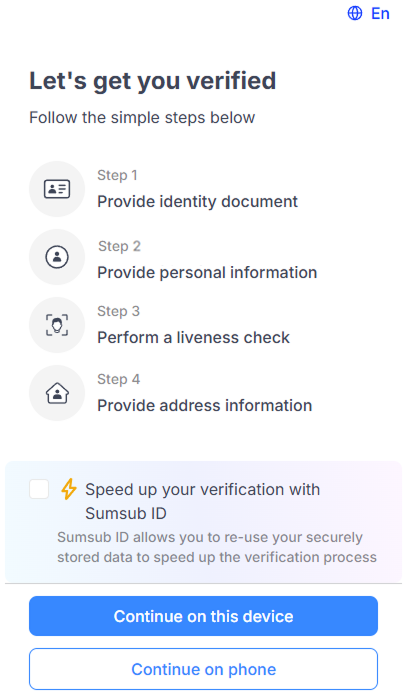Screen dimensions: 407x695
Task: Select Provide identity document step text
Action: tap(197, 202)
